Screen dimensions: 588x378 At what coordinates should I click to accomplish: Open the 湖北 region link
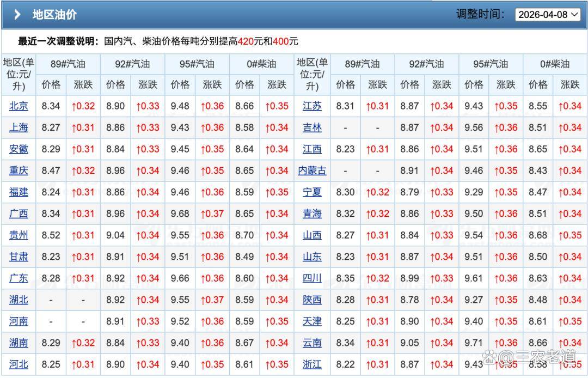coord(19,300)
